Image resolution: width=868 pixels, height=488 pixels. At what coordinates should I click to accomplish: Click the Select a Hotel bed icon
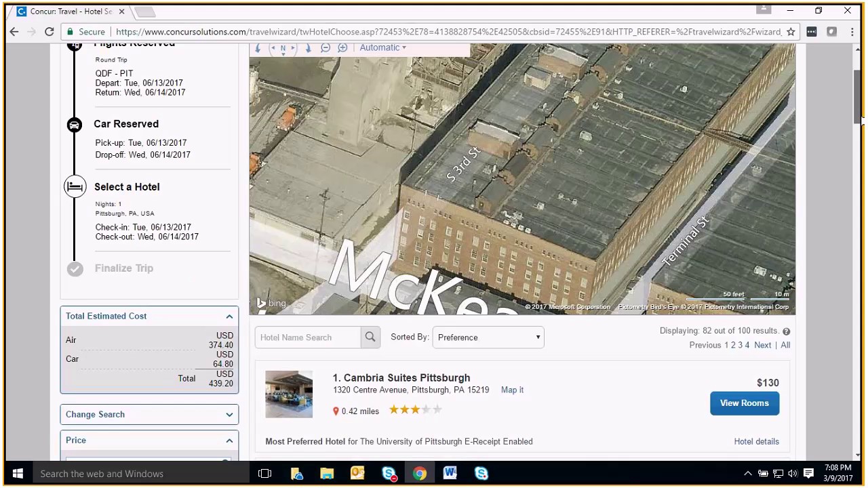(x=75, y=186)
